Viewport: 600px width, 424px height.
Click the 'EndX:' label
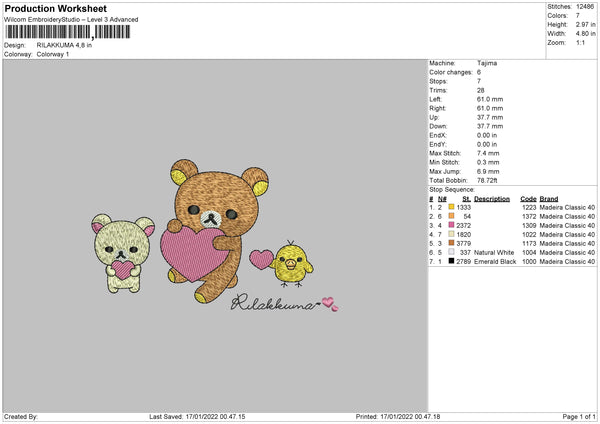tap(438, 135)
